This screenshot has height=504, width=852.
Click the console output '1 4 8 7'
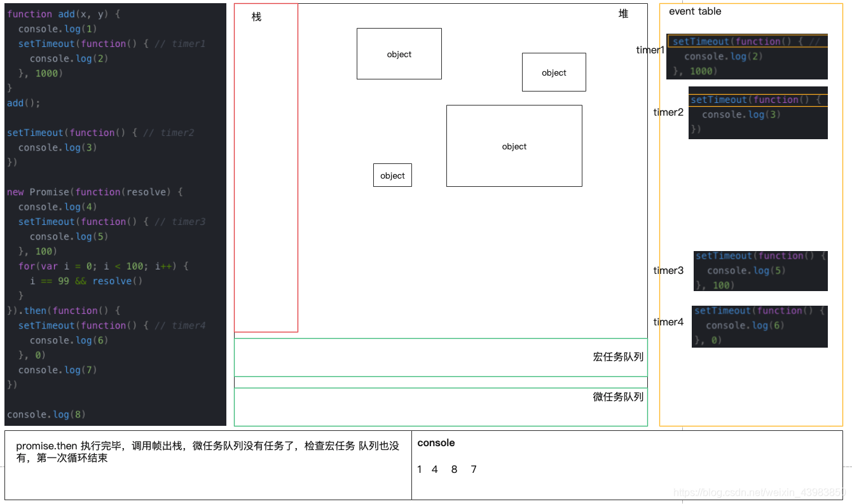coord(447,470)
